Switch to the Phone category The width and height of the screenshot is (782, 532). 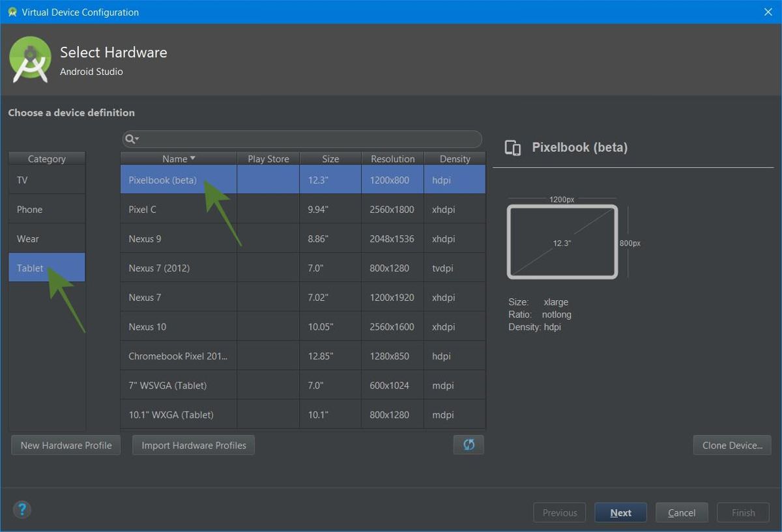click(x=46, y=209)
